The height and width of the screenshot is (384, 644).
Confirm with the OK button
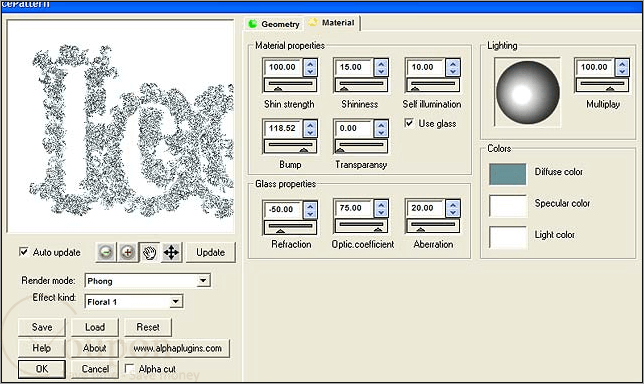click(x=42, y=369)
